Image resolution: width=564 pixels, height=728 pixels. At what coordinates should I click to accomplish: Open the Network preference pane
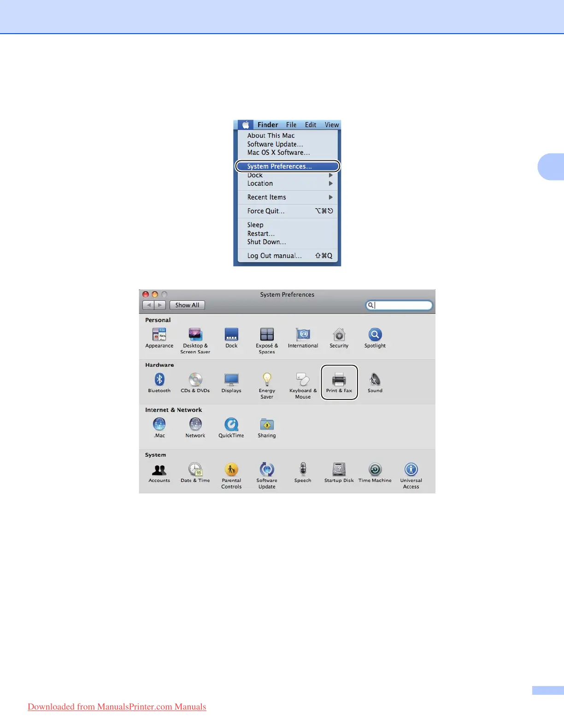(195, 428)
